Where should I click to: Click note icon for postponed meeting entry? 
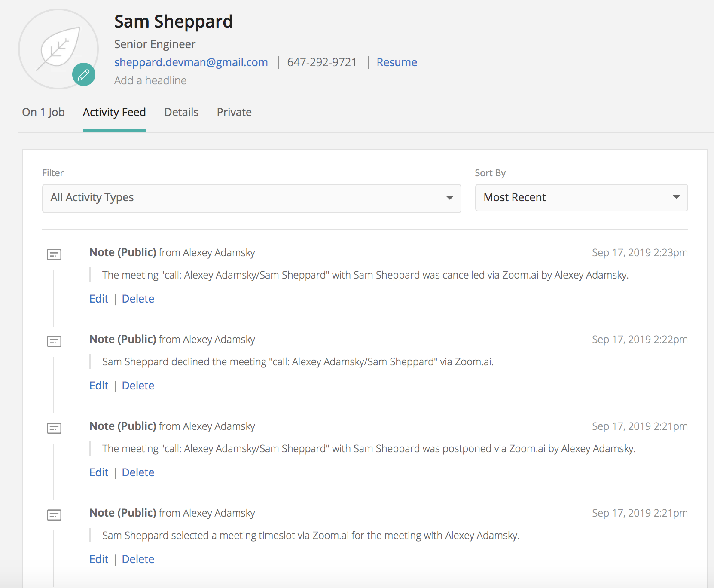(x=54, y=428)
